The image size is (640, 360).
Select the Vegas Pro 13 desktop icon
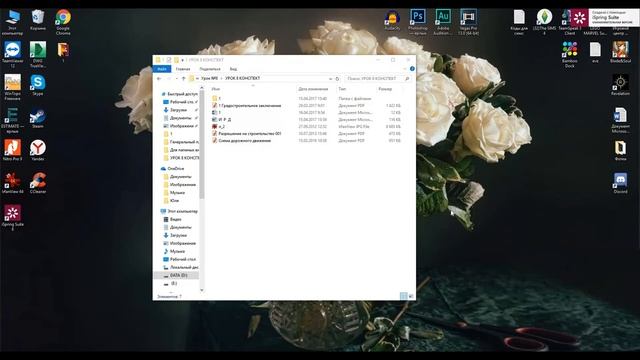[468, 22]
